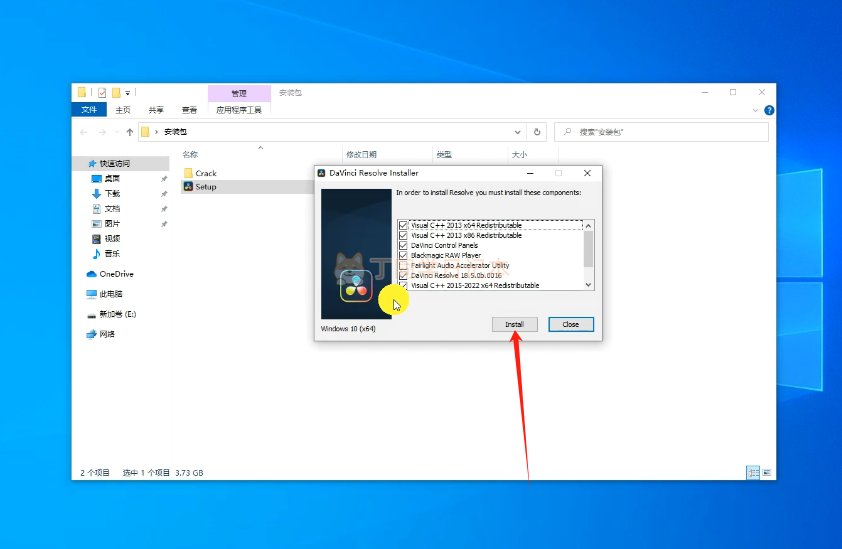Select 此电脑 This PC in sidebar
Screen dimensions: 842x549
click(105, 294)
